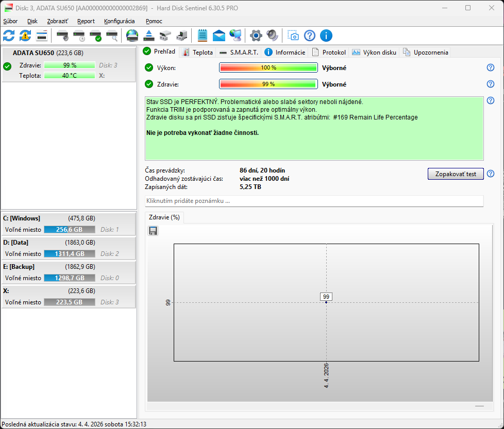Click the blue eject-style disk icon
This screenshot has height=429, width=504.
tap(148, 36)
